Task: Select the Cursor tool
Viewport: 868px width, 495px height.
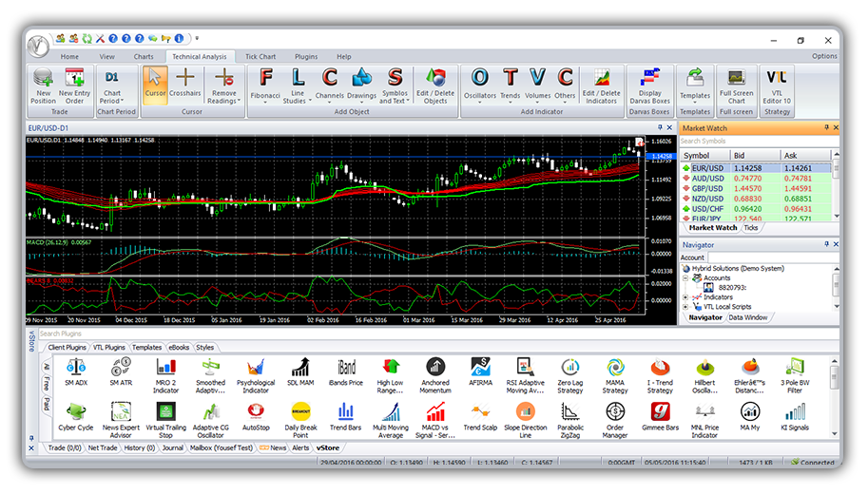Action: [x=155, y=85]
